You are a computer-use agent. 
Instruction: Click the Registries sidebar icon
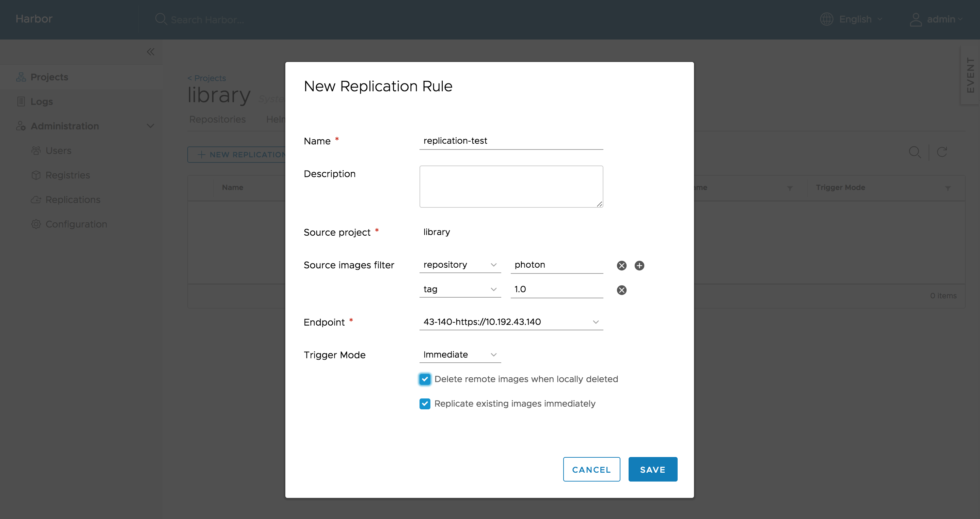pos(36,175)
